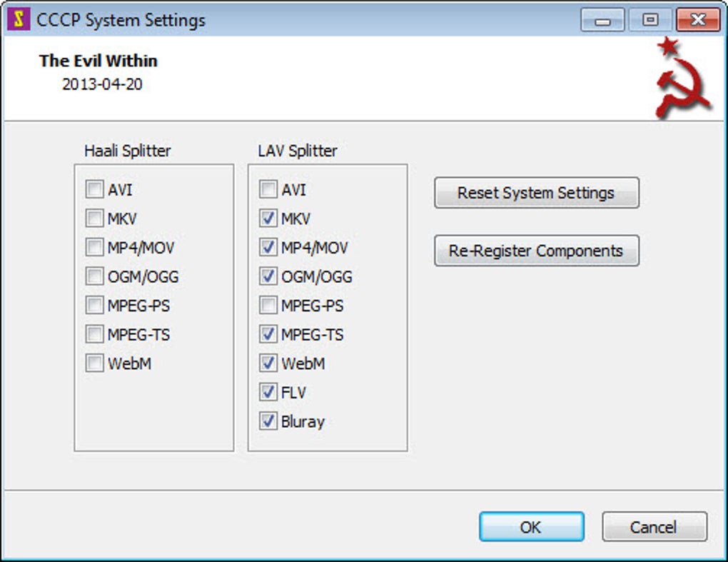Disable FLV in LAV Splitter

coord(268,392)
